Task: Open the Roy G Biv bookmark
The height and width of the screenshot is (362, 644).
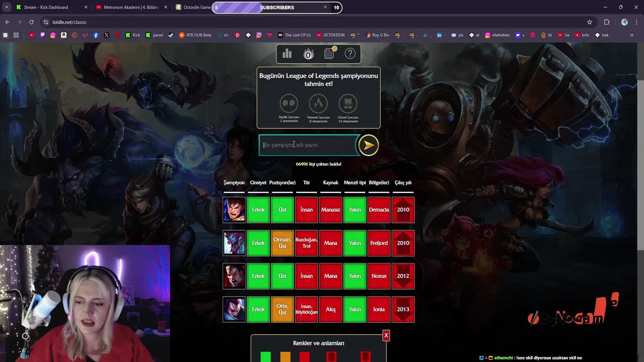Action: (377, 35)
